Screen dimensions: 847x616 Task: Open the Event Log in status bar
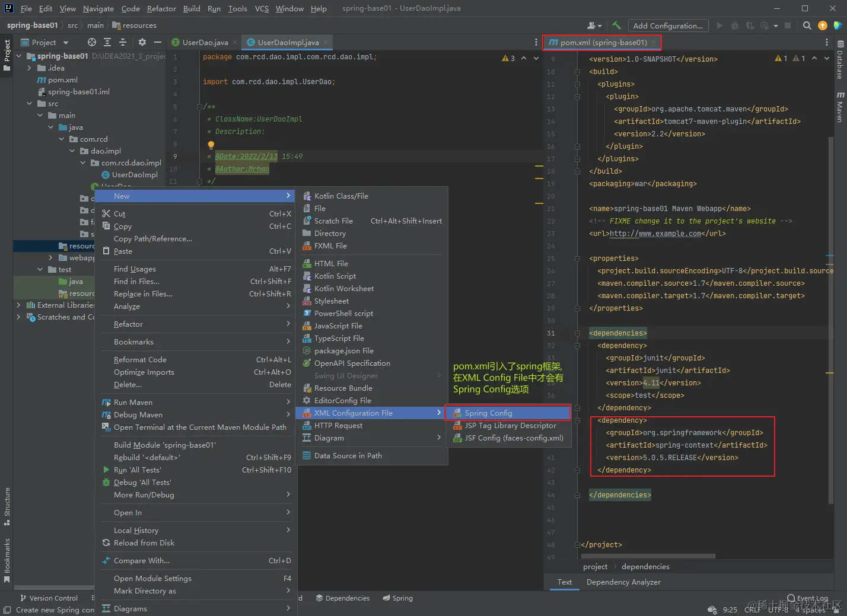[x=807, y=598]
